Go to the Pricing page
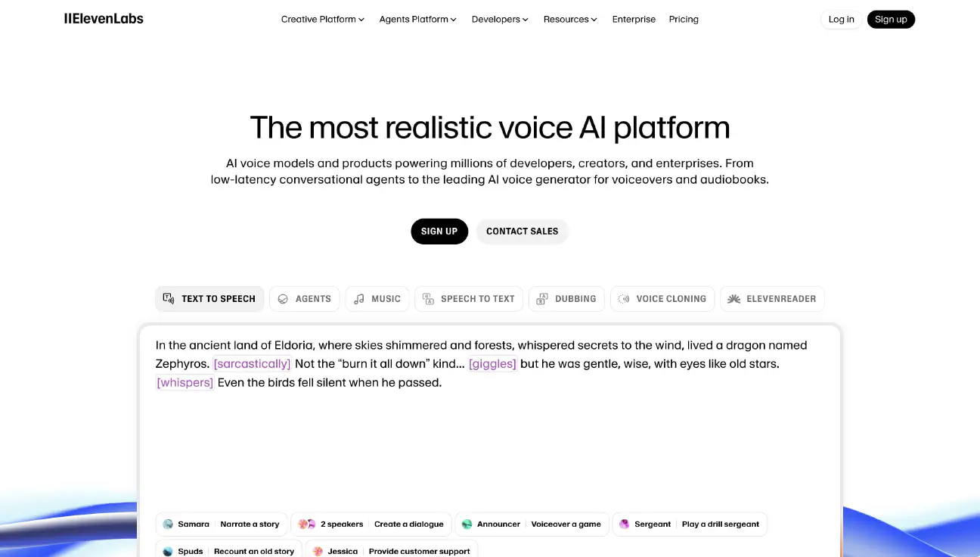Image resolution: width=980 pixels, height=557 pixels. [x=684, y=19]
